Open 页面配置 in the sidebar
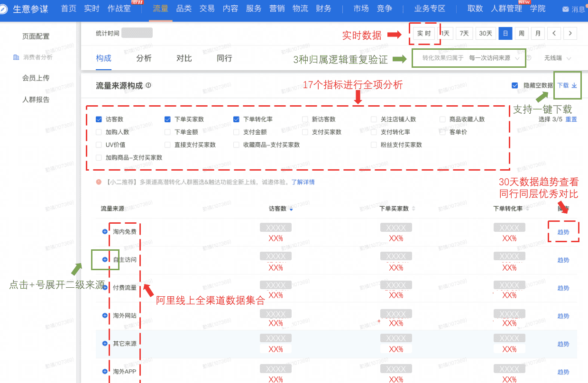Viewport: 588px width, 383px height. coord(36,36)
